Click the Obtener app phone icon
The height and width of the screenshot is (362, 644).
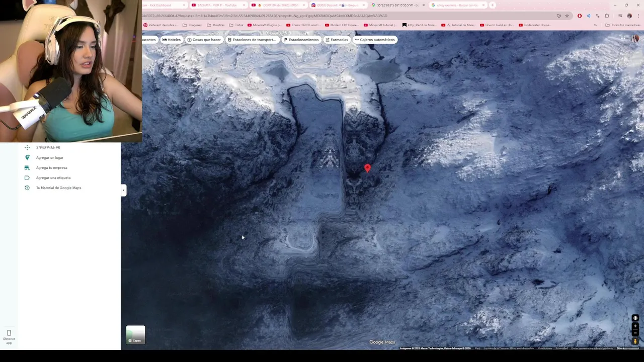[x=9, y=333]
